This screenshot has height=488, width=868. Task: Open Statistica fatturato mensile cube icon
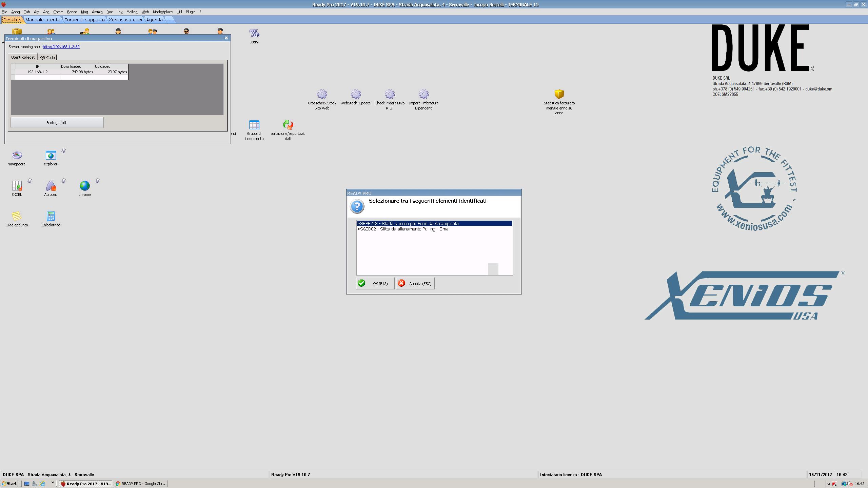559,94
